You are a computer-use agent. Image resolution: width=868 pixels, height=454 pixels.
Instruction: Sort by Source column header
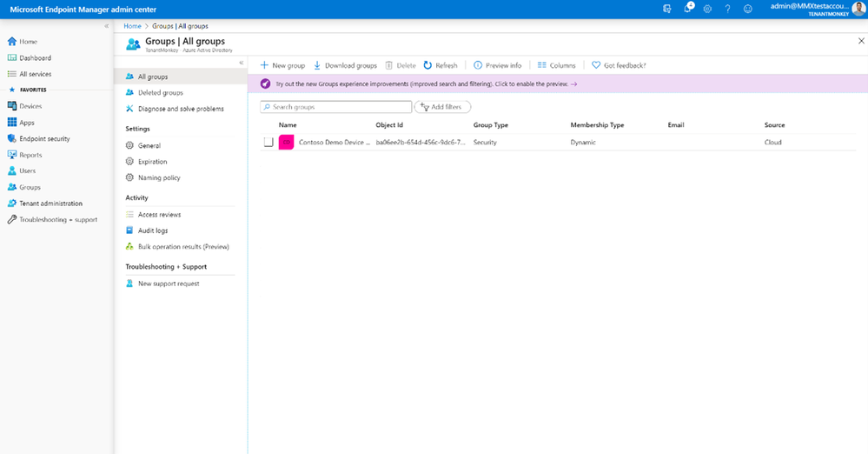(x=774, y=125)
